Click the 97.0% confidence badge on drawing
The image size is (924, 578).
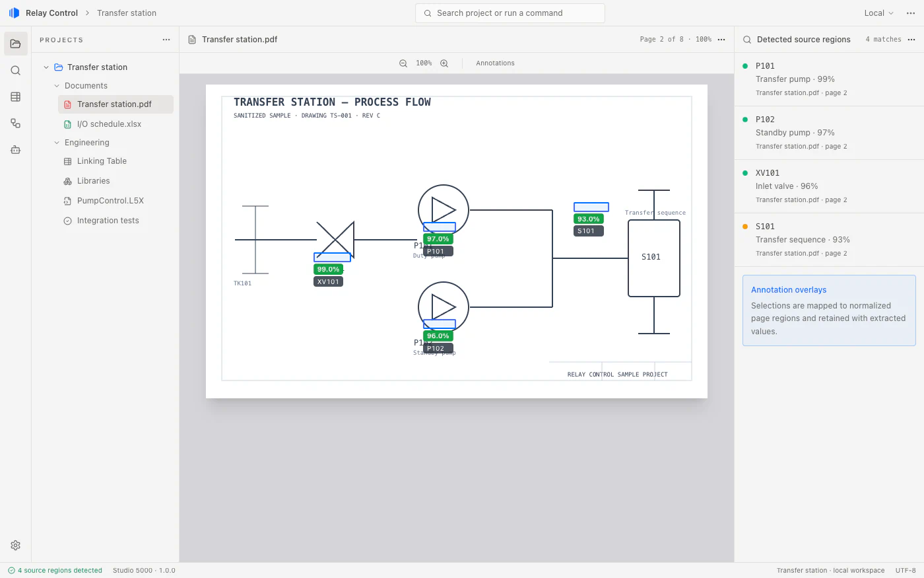point(438,239)
